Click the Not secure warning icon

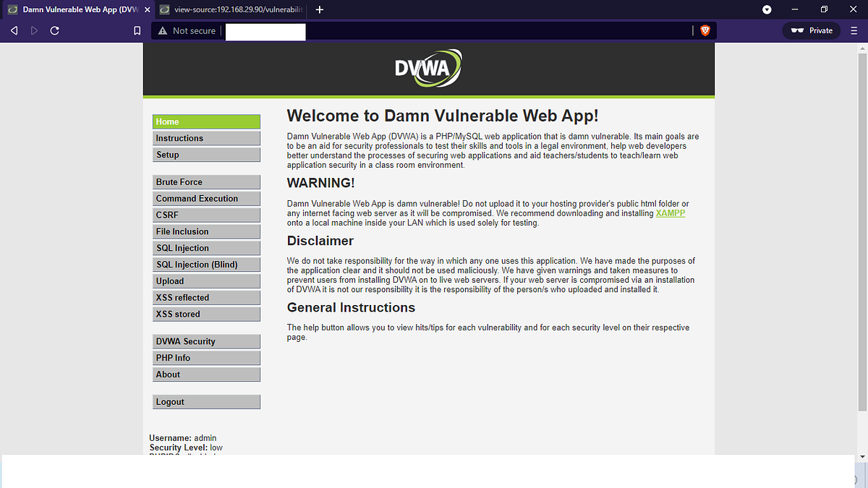[163, 30]
